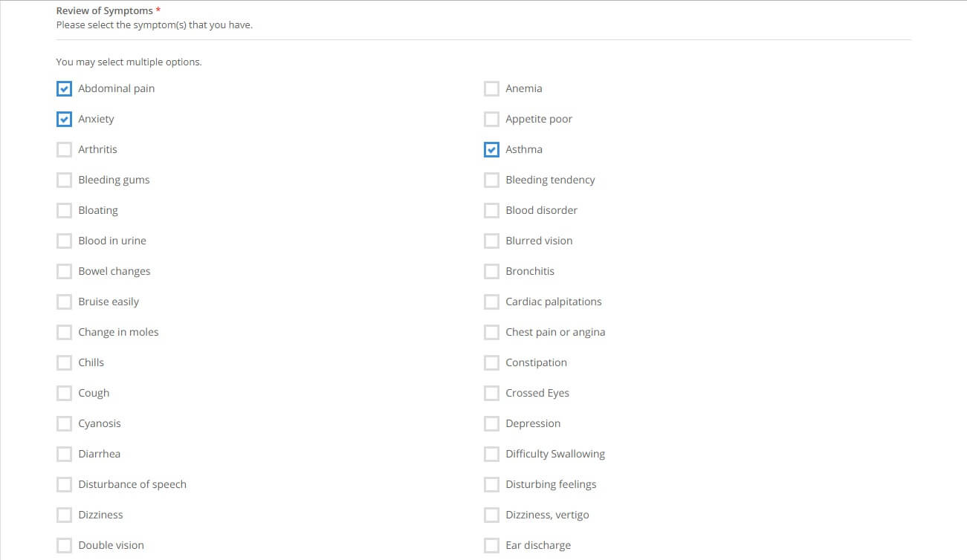Tick the Bruise easily checkbox

pos(64,302)
